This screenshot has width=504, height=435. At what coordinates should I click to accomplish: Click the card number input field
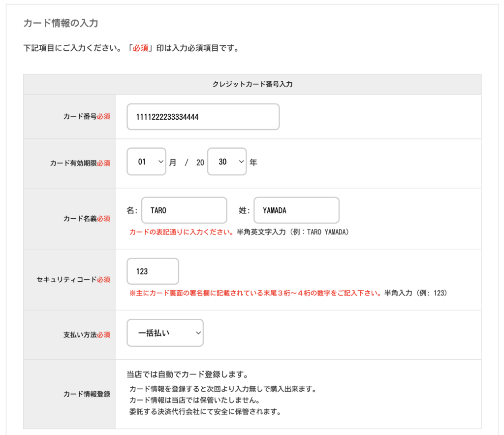click(x=203, y=117)
